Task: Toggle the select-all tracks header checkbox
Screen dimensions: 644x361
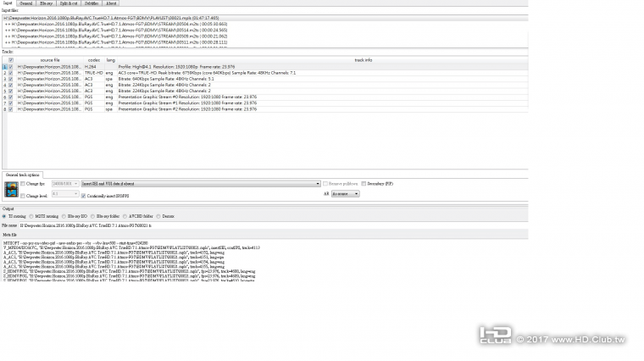Action: [x=11, y=60]
